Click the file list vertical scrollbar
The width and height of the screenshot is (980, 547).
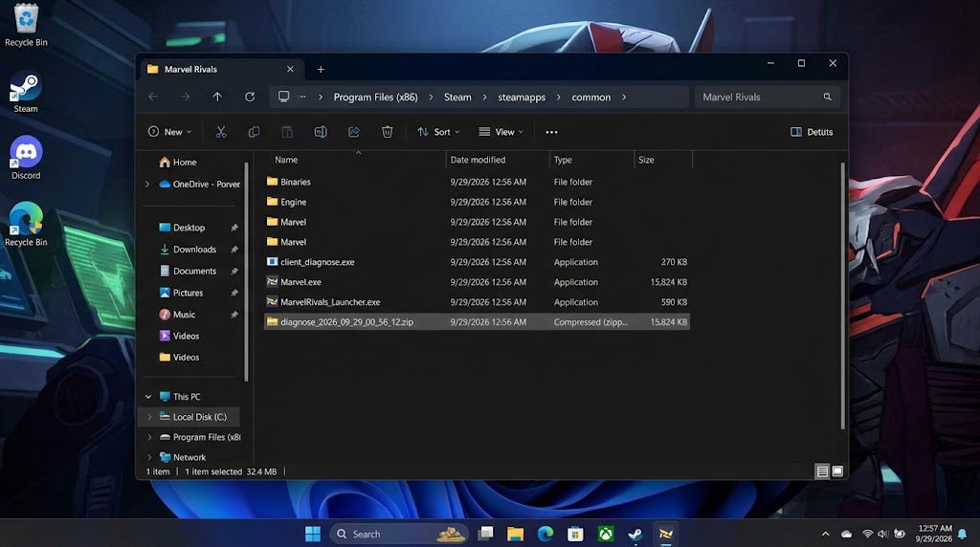pyautogui.click(x=842, y=296)
